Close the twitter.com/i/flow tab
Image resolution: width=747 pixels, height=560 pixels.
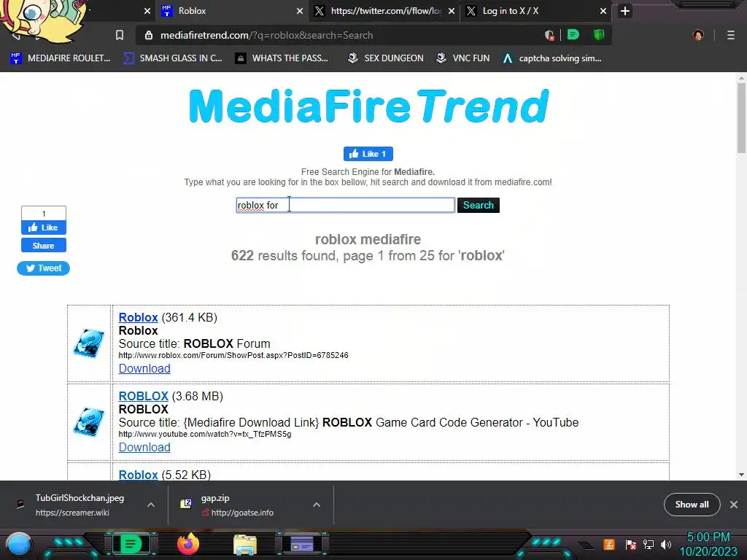[x=451, y=11]
